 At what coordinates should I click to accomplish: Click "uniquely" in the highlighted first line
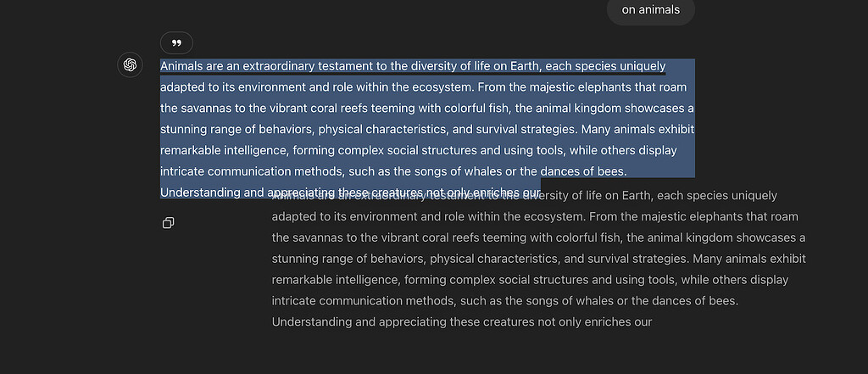pyautogui.click(x=643, y=66)
